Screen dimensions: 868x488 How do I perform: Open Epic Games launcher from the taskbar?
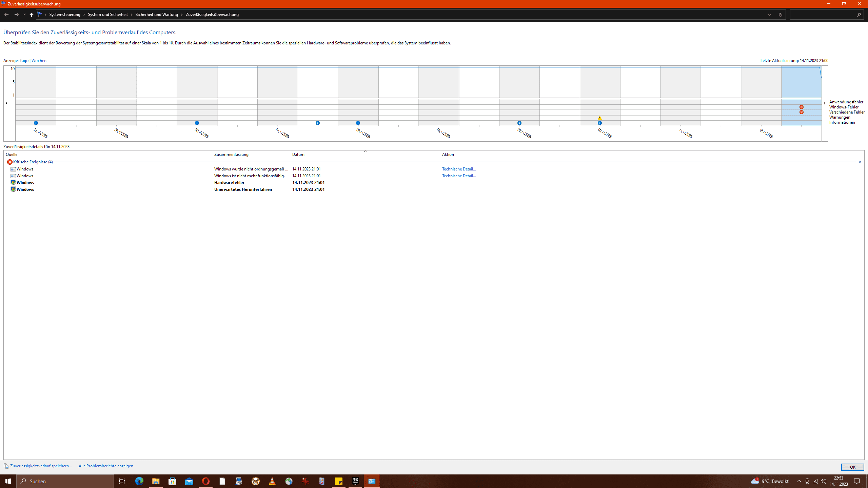pyautogui.click(x=355, y=481)
